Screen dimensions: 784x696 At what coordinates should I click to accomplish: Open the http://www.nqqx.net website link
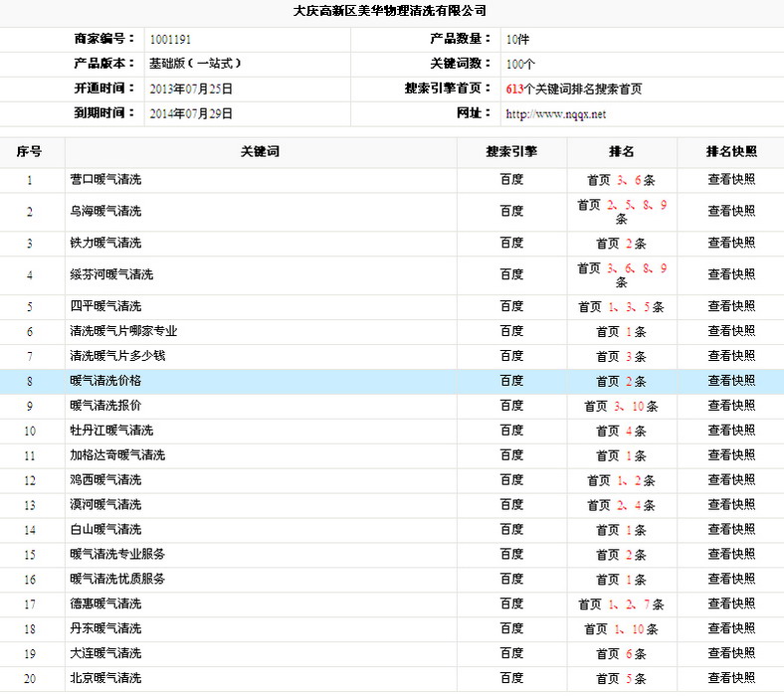(555, 114)
